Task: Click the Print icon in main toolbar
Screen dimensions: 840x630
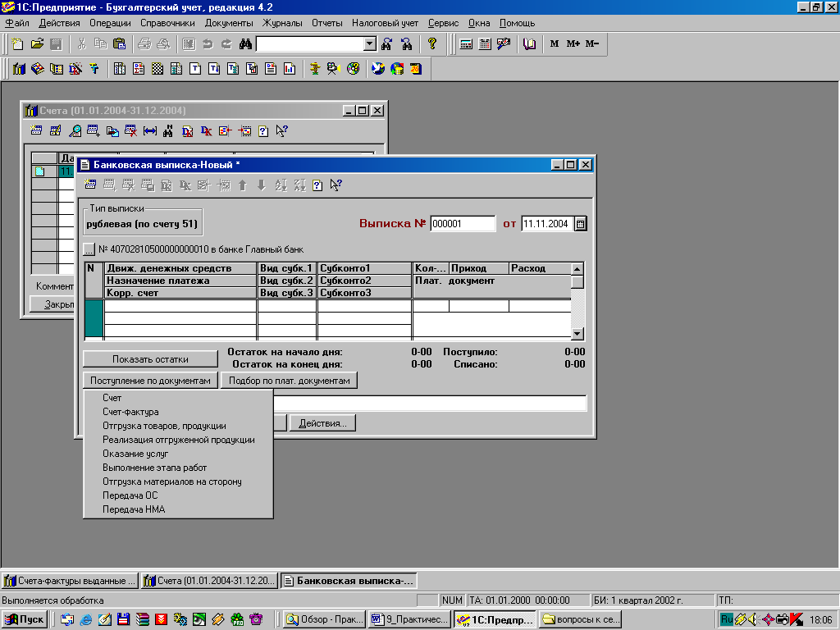Action: 144,44
